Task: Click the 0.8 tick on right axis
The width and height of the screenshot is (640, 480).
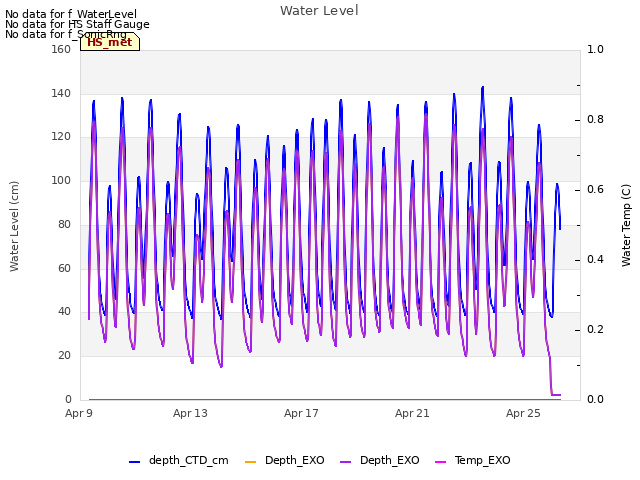Action: click(x=595, y=120)
